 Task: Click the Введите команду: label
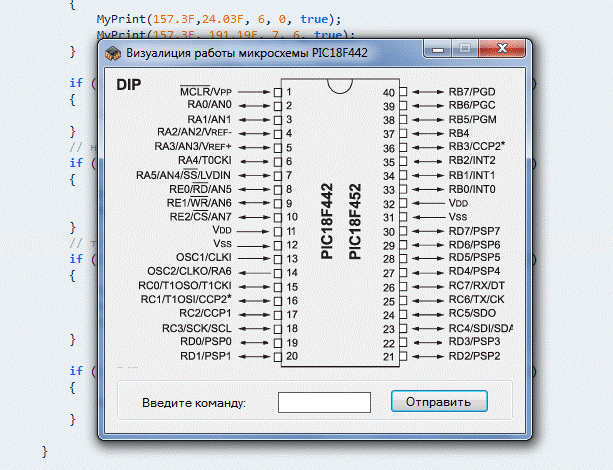click(194, 403)
